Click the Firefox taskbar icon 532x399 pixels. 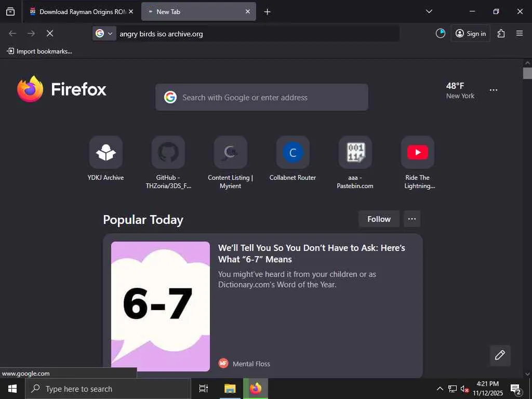click(256, 389)
